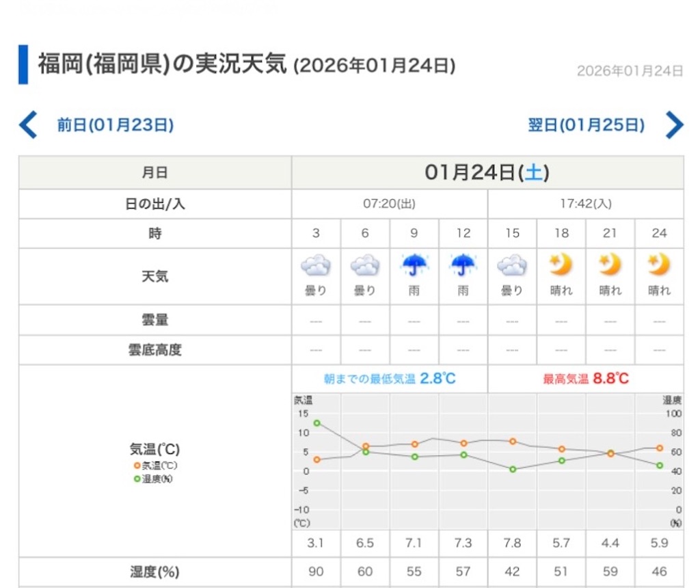Click the maximum temperature 8.8℃ label
700x588 pixels.
586,379
